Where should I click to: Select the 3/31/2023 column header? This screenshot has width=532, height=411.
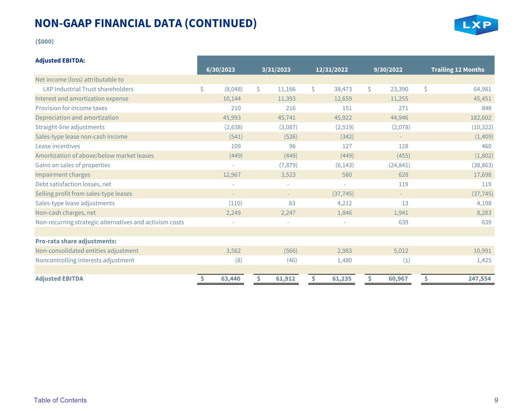(276, 70)
